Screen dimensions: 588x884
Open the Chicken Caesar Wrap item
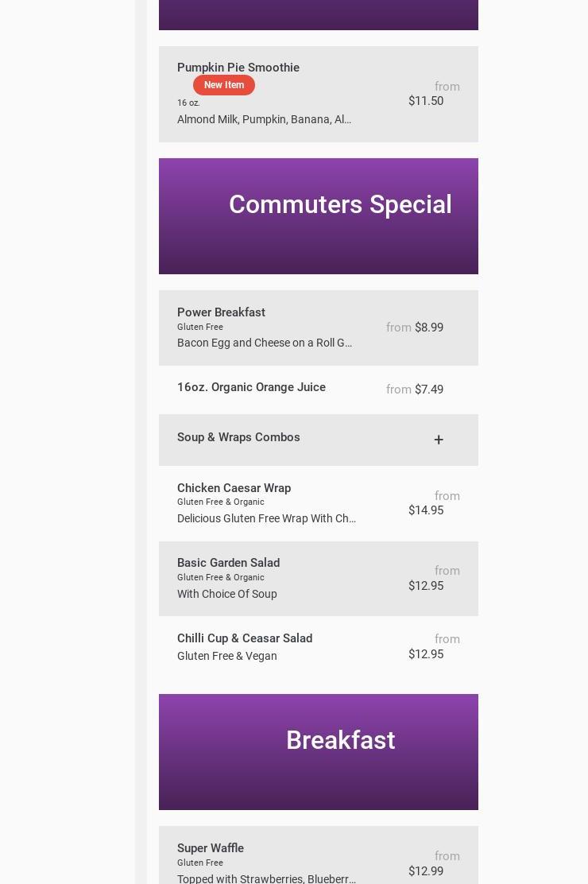coord(234,488)
